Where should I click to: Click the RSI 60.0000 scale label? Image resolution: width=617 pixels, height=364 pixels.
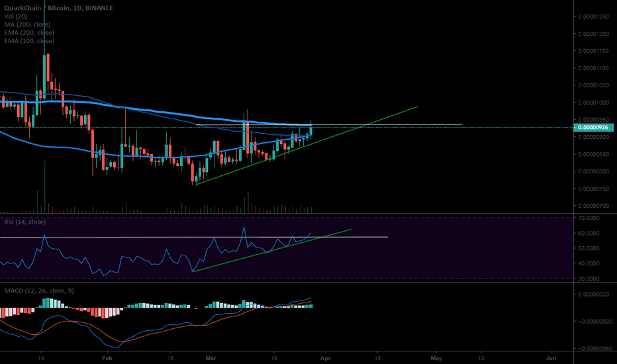click(x=589, y=234)
